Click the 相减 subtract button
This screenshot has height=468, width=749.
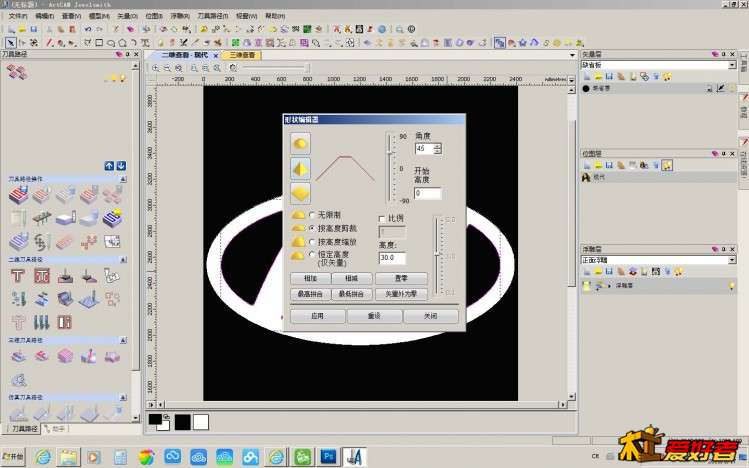point(352,278)
